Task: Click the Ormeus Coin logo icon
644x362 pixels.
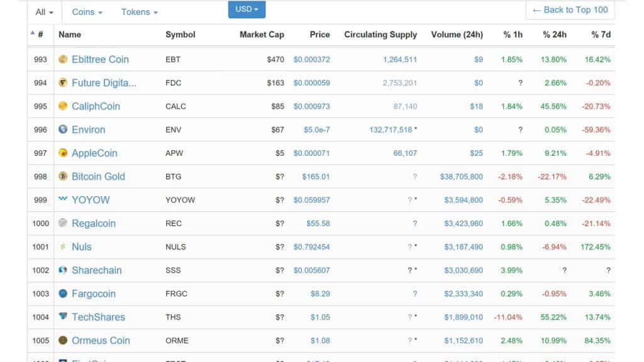Action: coord(63,340)
